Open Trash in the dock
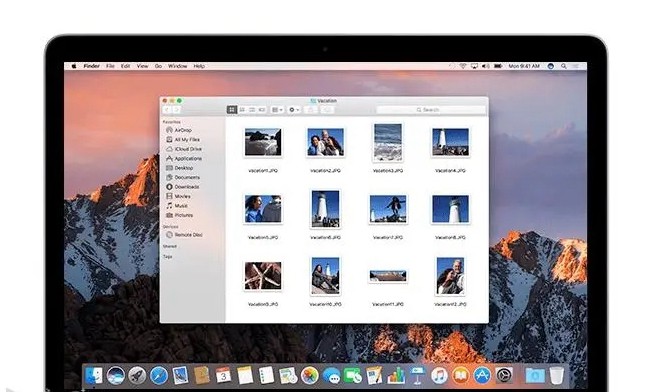651x392 pixels. pos(556,376)
